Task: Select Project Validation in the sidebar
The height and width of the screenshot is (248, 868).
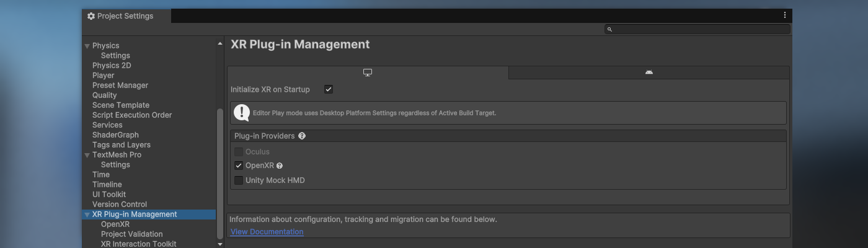Action: (131, 234)
